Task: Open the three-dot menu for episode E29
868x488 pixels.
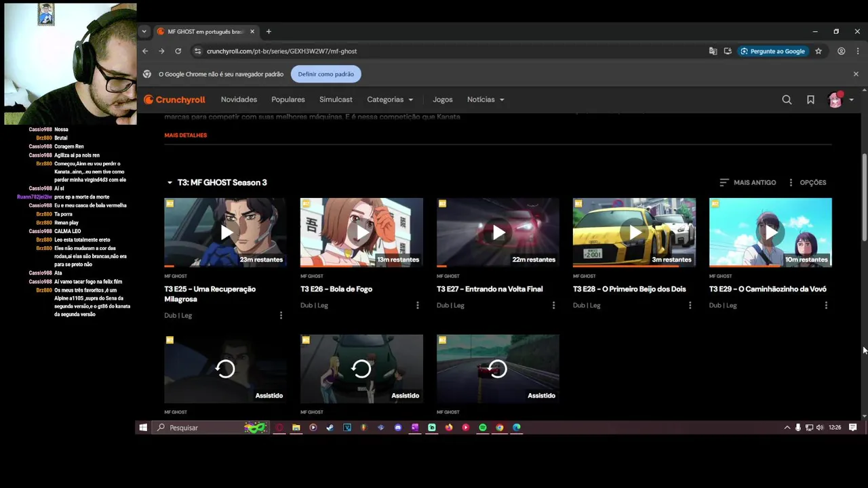Action: (826, 305)
